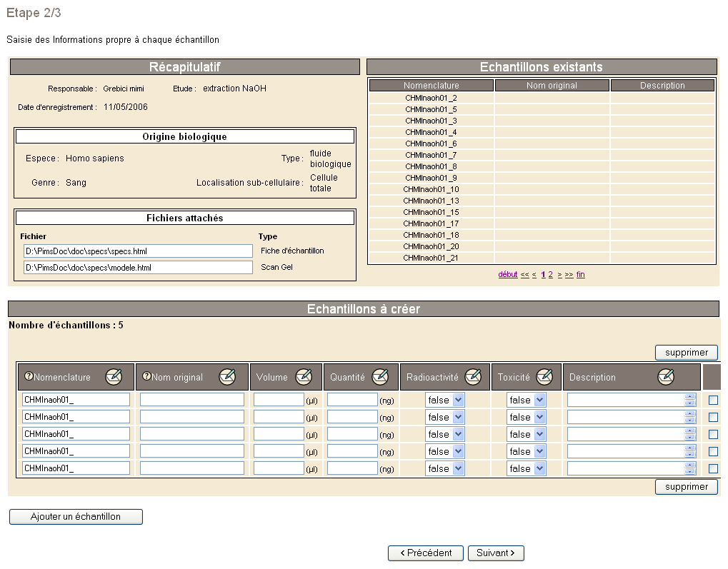Click first row Nom original input field

click(191, 400)
